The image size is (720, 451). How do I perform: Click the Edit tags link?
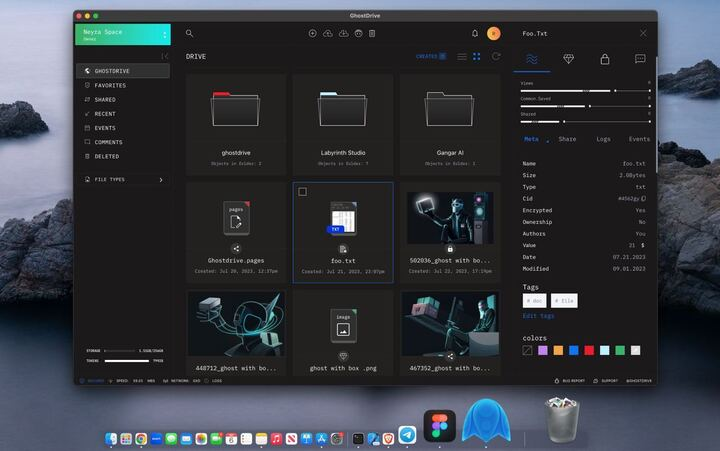(537, 316)
